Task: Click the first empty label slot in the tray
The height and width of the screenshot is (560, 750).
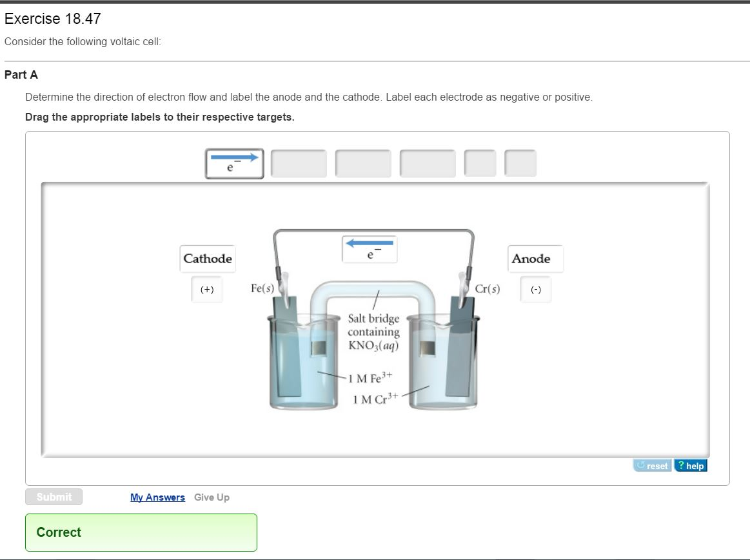Action: pyautogui.click(x=299, y=163)
